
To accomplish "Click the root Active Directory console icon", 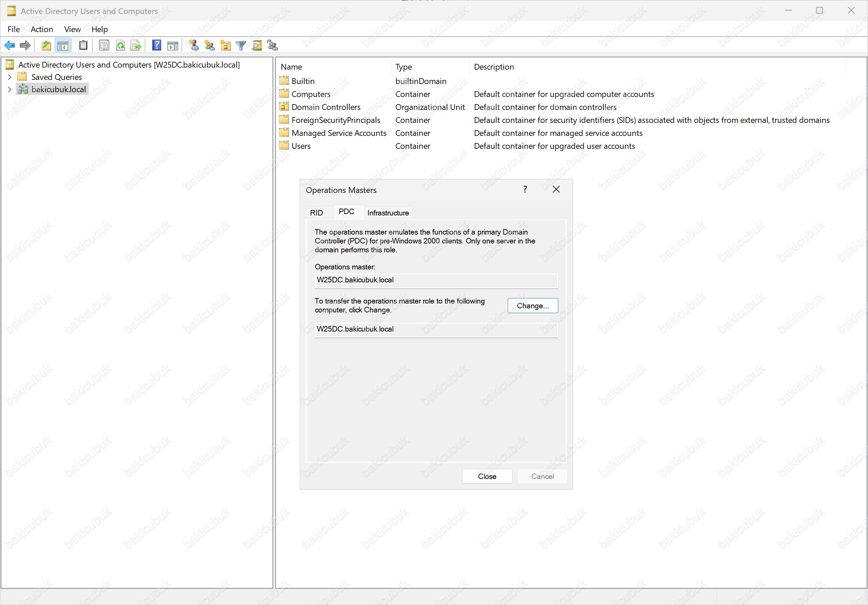I will coord(10,65).
